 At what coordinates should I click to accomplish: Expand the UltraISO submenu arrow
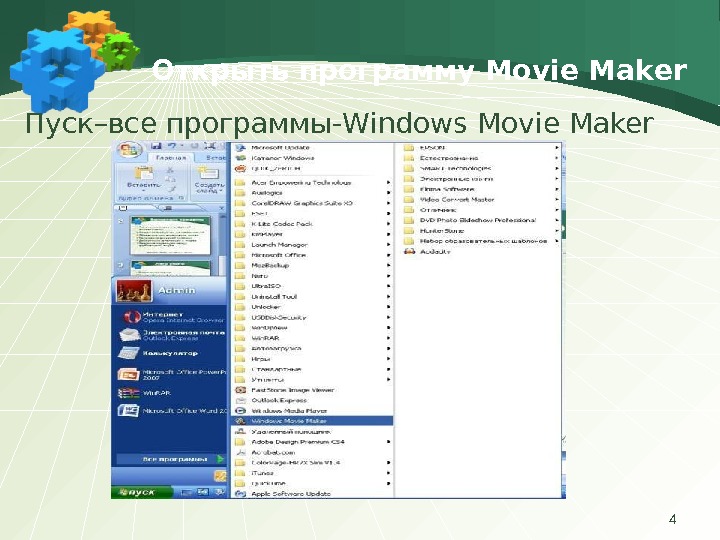coord(388,286)
